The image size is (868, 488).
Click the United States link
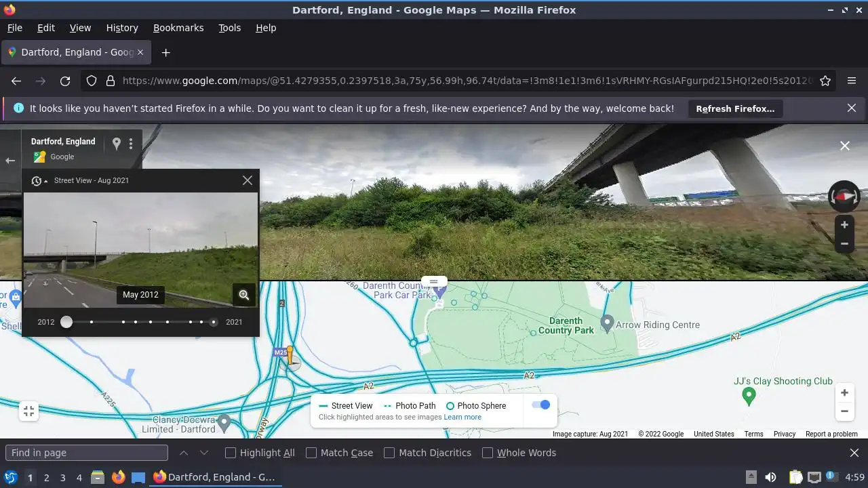pyautogui.click(x=714, y=434)
